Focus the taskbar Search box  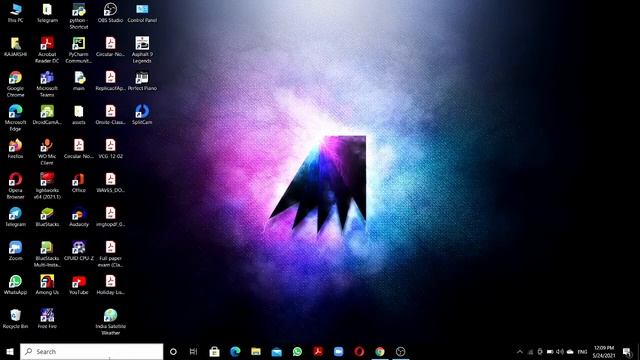[x=91, y=351]
